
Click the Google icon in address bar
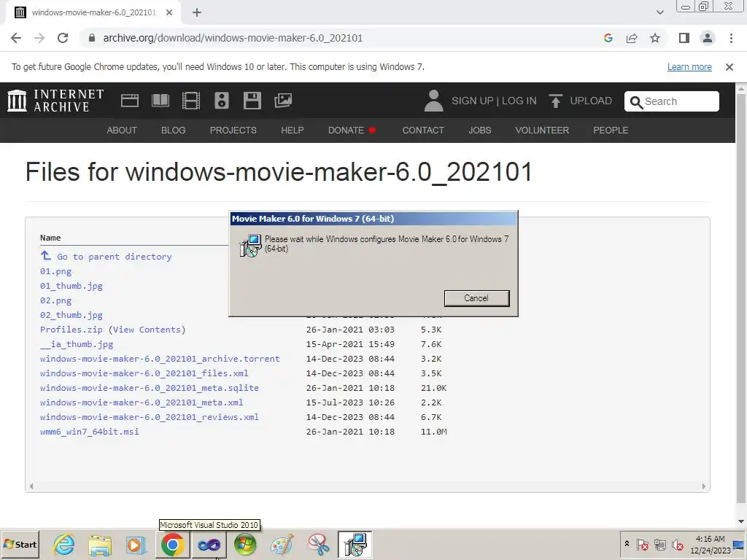pos(608,38)
